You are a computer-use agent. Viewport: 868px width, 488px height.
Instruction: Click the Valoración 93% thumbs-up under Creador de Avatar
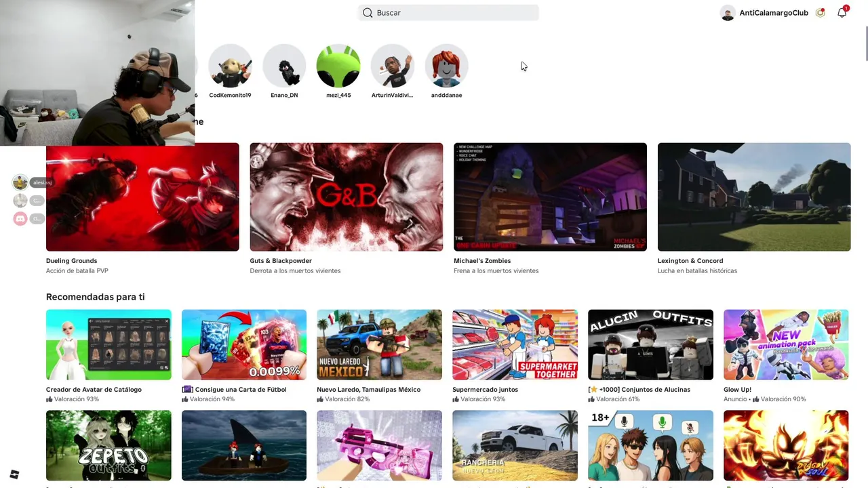[x=50, y=399]
